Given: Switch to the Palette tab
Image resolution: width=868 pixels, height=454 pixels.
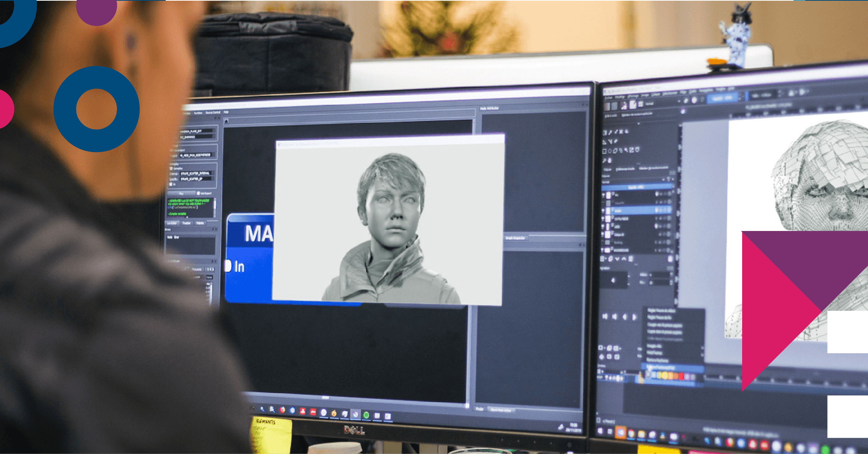Looking at the screenshot, I should [x=200, y=223].
